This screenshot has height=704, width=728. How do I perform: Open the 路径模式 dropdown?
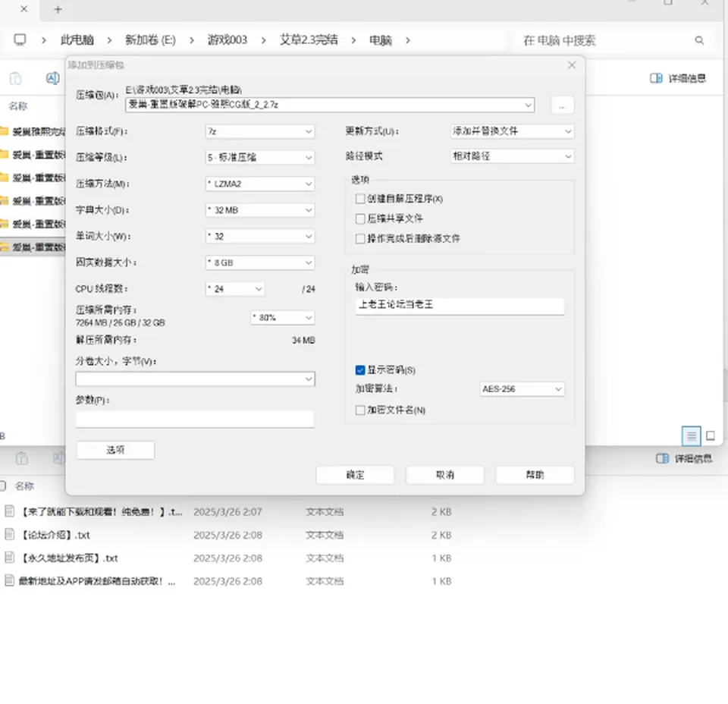coord(512,156)
